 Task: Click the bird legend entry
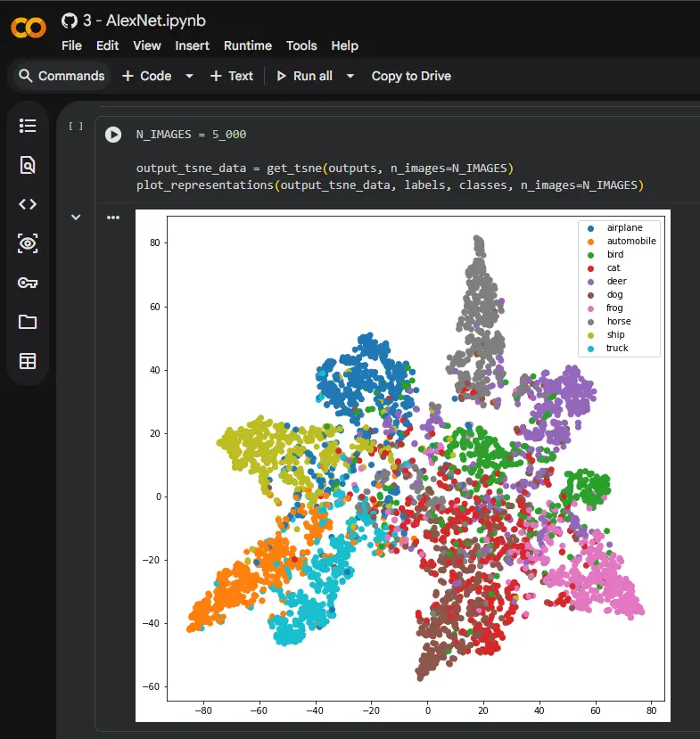[605, 254]
